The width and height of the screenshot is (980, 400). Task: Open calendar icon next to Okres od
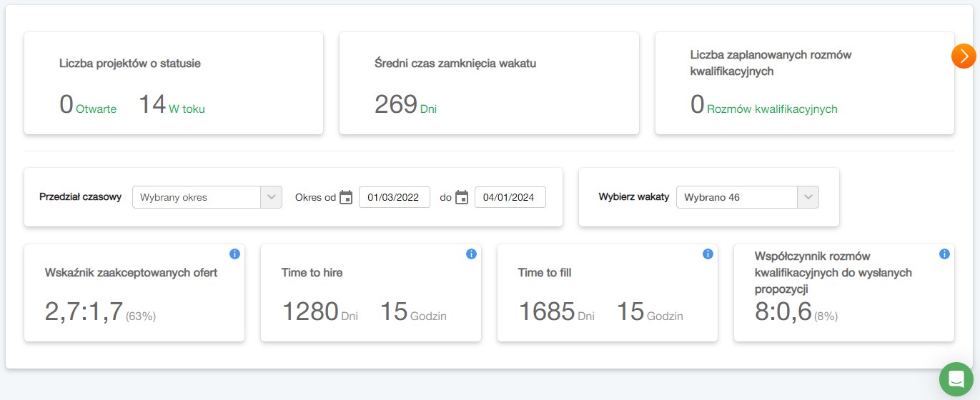(346, 197)
